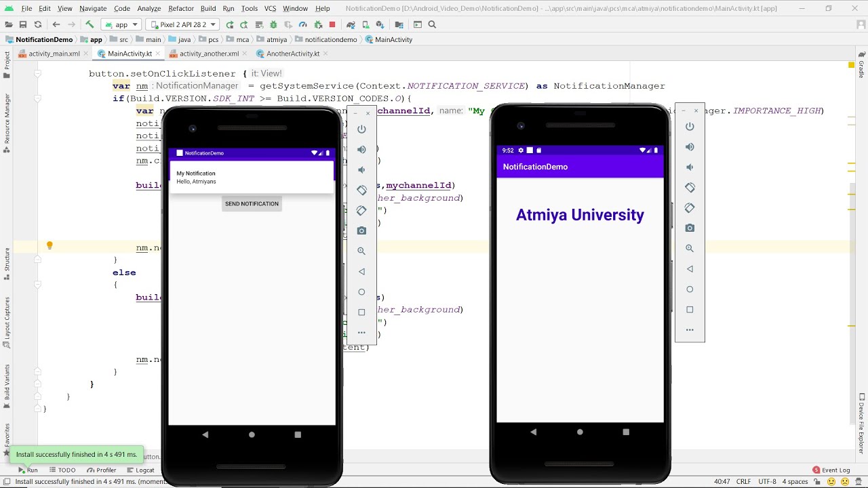Switch to the activity_main.xml editor tab

(x=54, y=54)
